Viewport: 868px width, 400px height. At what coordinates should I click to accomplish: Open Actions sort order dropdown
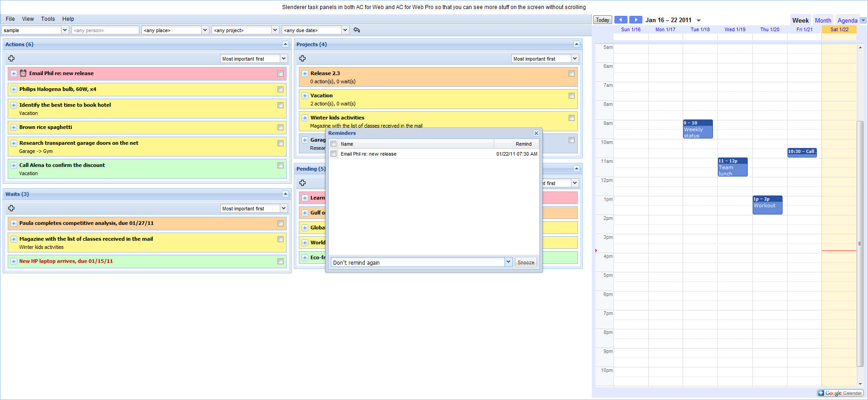tap(283, 58)
